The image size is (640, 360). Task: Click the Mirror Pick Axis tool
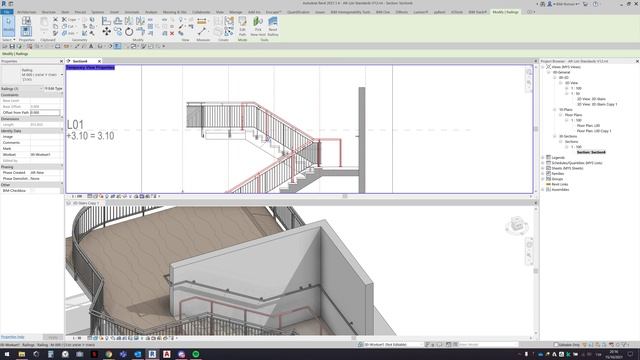click(129, 20)
